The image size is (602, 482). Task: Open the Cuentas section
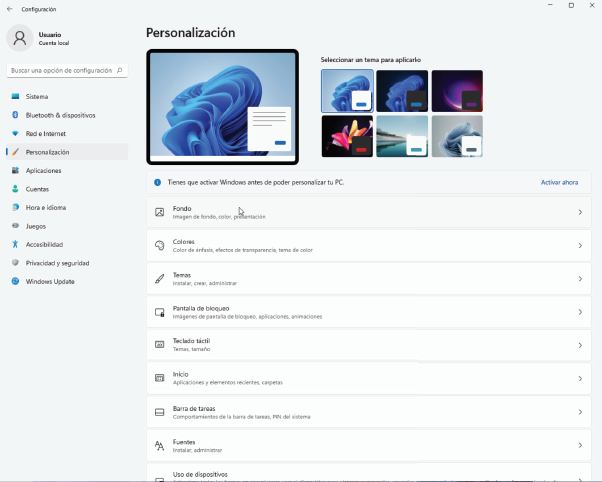click(67, 189)
